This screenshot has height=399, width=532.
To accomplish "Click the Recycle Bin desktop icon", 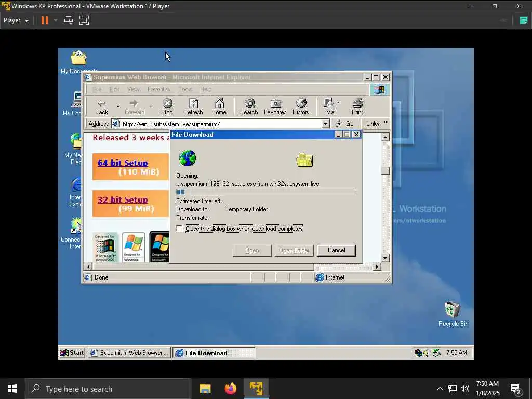I will pos(453,314).
